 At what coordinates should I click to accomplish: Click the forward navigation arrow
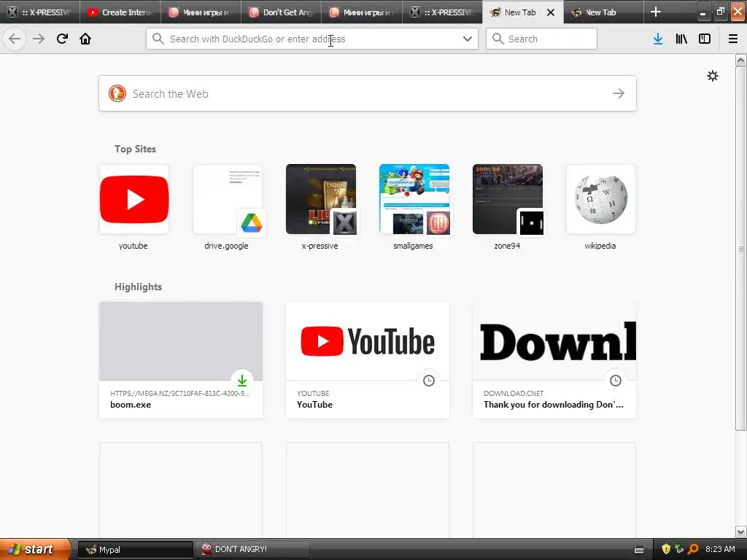pos(39,39)
